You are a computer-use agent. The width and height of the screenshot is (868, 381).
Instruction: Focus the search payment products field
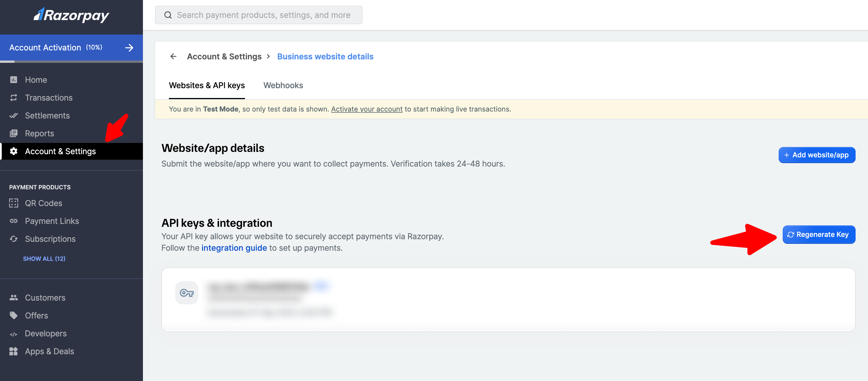[x=259, y=15]
